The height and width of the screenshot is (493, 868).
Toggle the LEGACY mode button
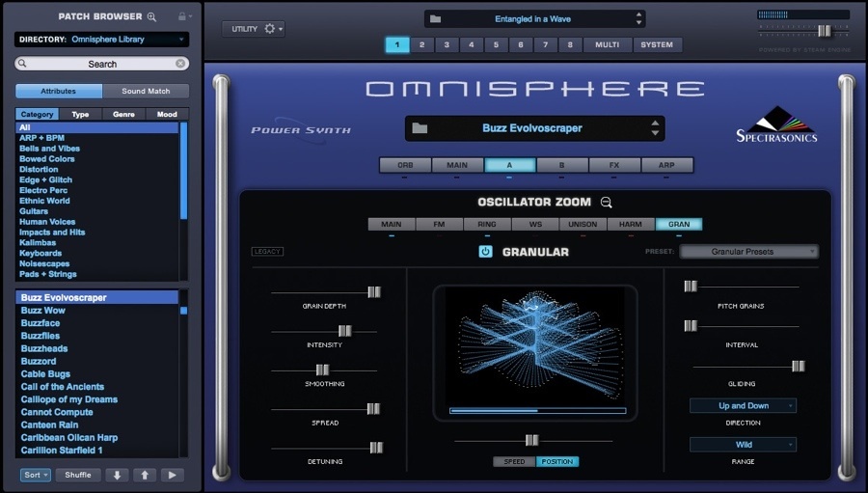267,252
